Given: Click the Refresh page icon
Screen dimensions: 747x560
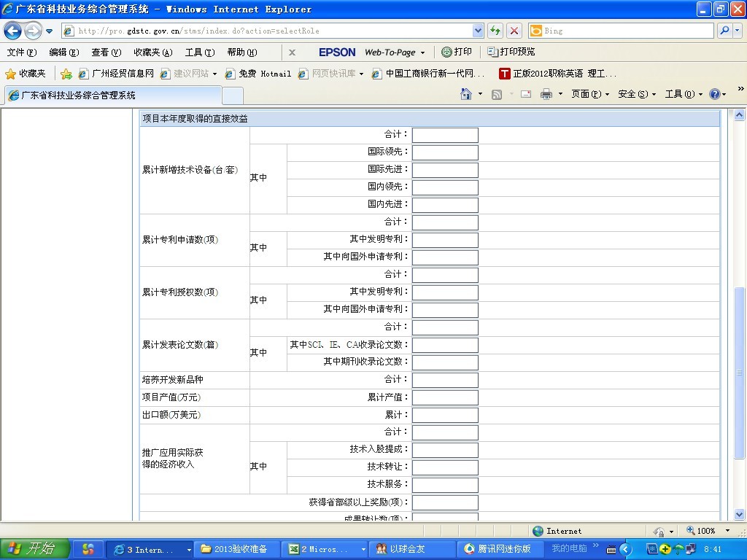Looking at the screenshot, I should click(x=495, y=31).
